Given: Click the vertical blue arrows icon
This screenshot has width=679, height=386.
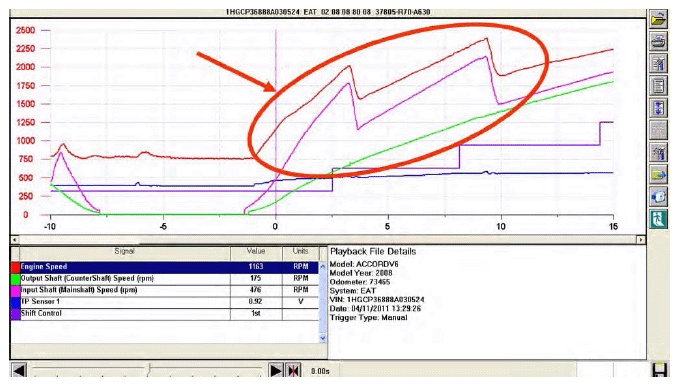Looking at the screenshot, I should point(658,108).
